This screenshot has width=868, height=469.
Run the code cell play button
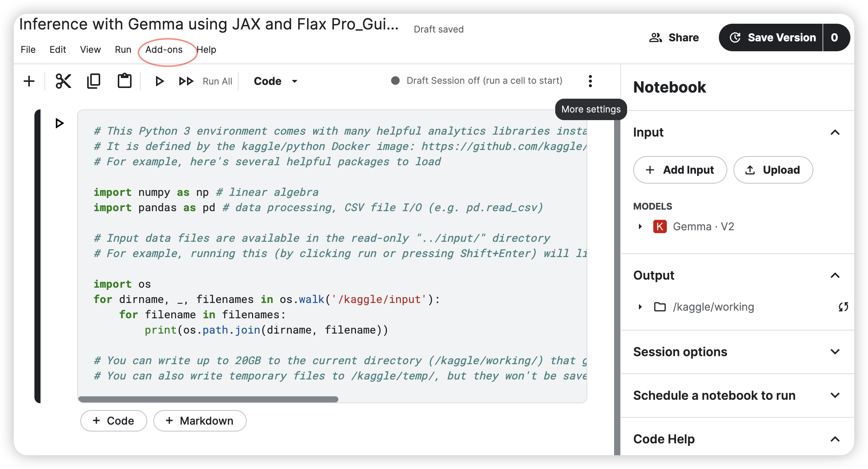(x=59, y=123)
